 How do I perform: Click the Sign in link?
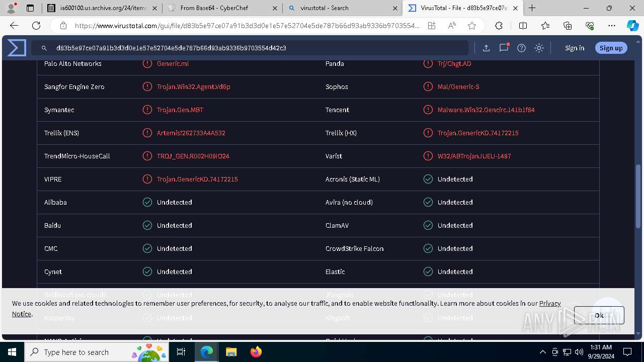575,48
